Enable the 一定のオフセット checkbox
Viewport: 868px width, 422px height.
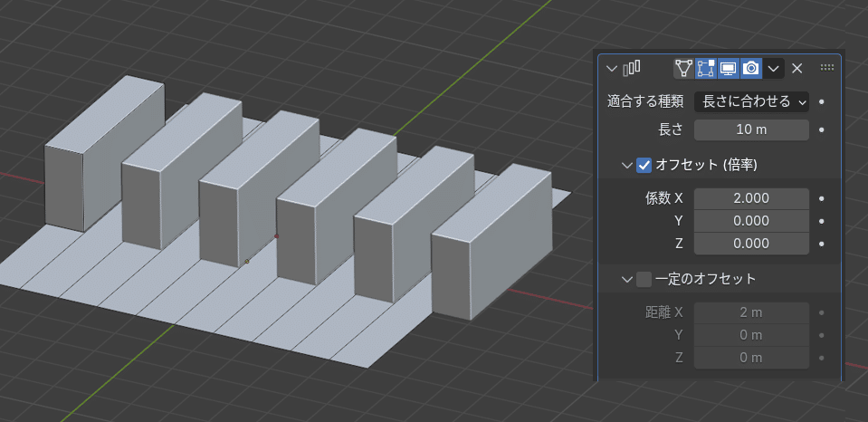coord(644,279)
